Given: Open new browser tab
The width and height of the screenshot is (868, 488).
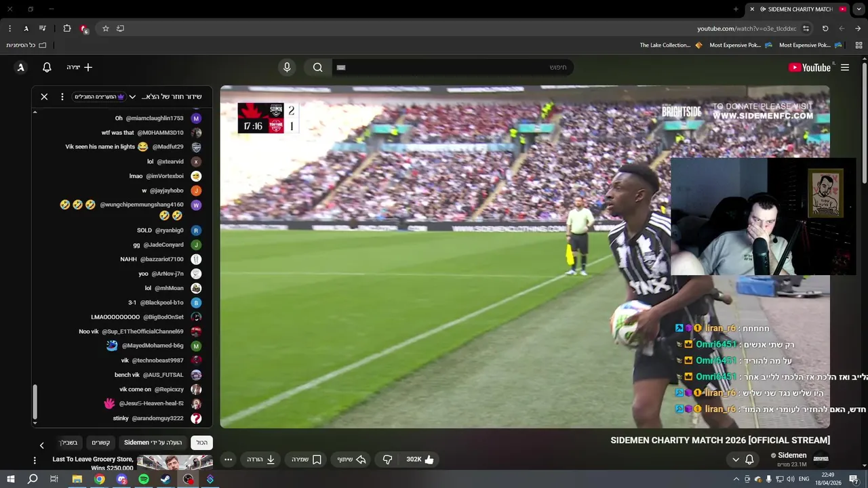Looking at the screenshot, I should [x=736, y=9].
